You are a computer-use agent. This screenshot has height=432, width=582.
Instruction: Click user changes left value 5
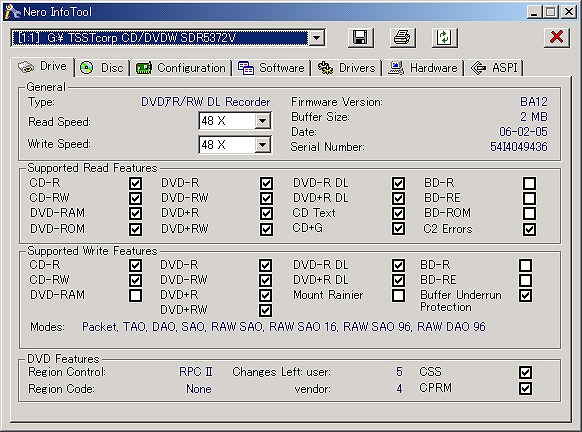tap(399, 372)
